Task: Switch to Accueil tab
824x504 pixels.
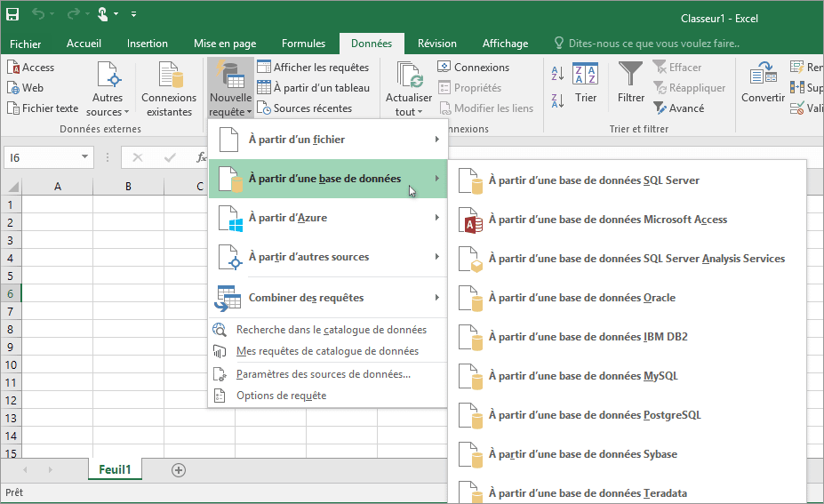Action: click(84, 44)
